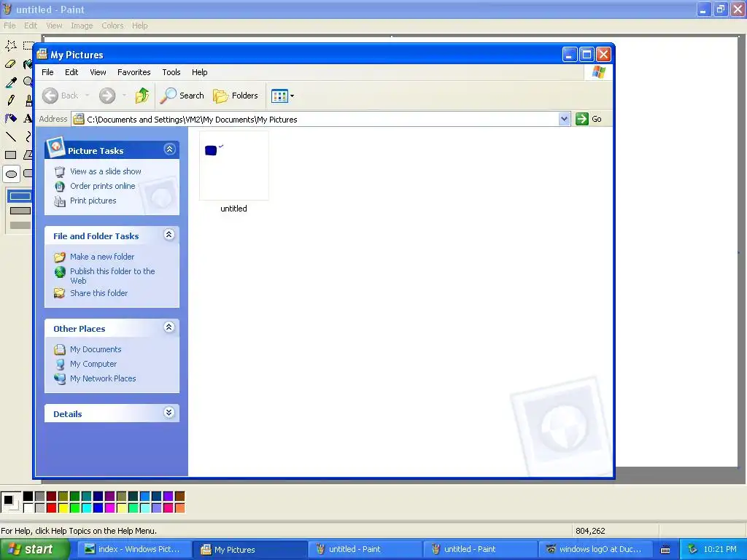Switch to windows logO at Duck taskbar item
The width and height of the screenshot is (747, 560).
[595, 550]
